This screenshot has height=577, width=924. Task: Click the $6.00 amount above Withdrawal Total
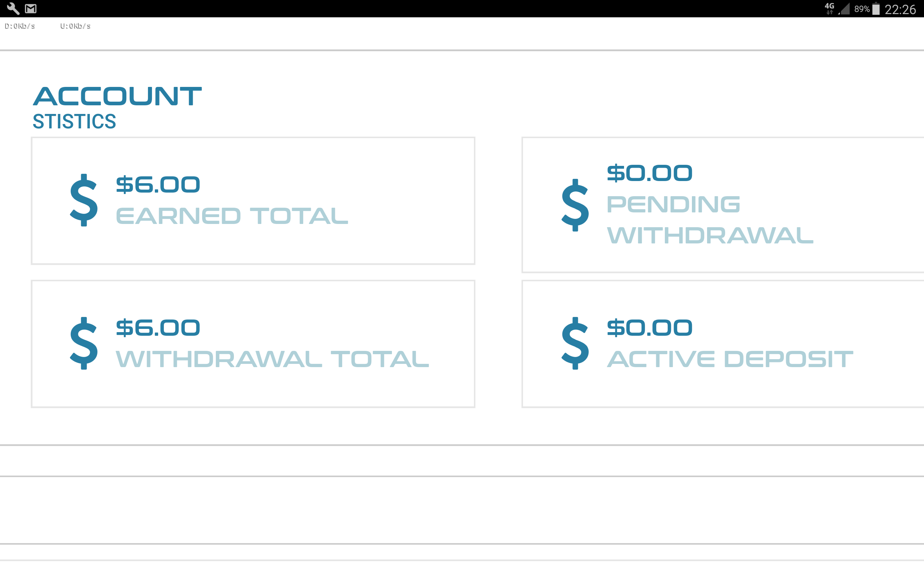pyautogui.click(x=158, y=328)
